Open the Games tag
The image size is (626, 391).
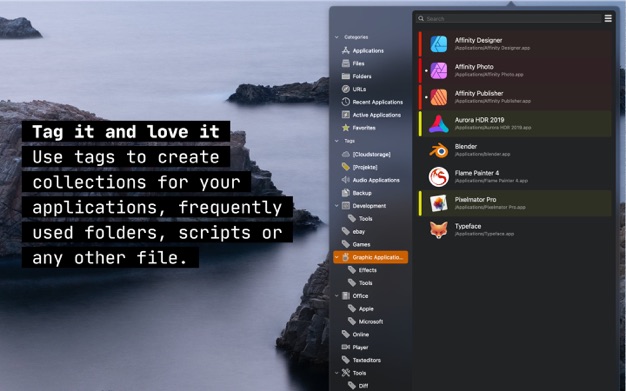click(356, 244)
